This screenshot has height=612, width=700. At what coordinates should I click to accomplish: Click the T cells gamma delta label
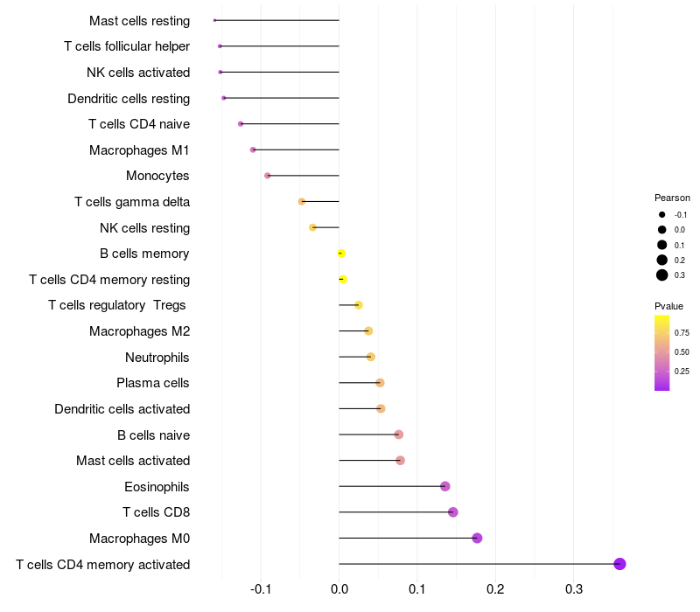point(132,202)
